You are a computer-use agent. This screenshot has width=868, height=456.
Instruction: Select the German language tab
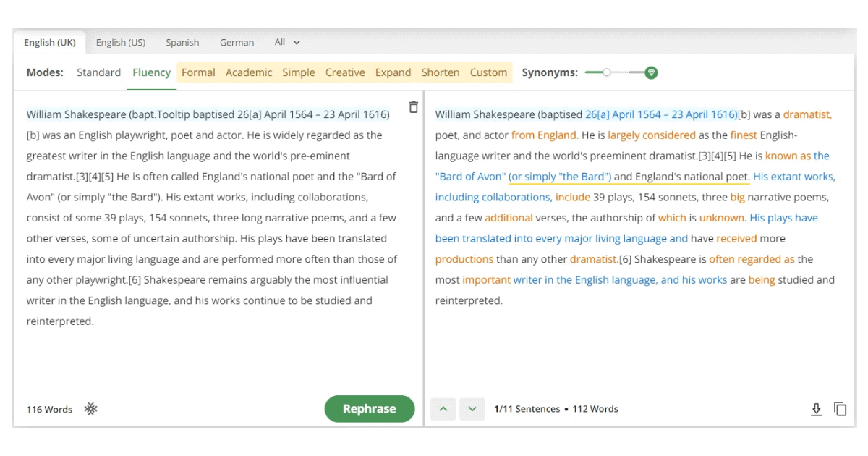click(x=237, y=42)
